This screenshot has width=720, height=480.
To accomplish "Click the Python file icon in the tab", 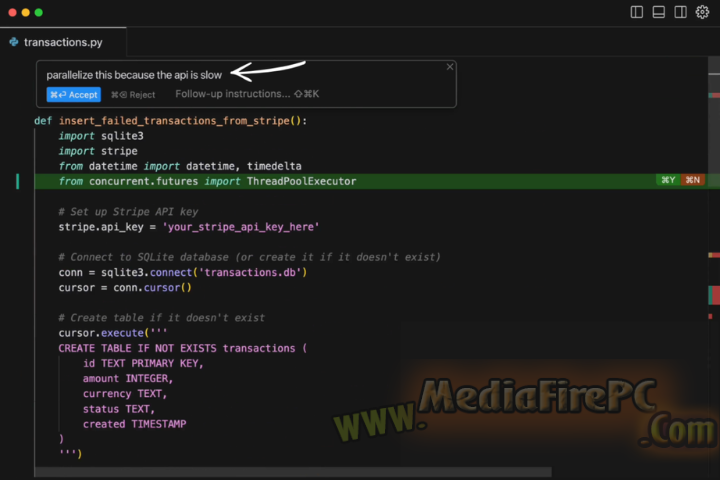I will click(x=14, y=42).
